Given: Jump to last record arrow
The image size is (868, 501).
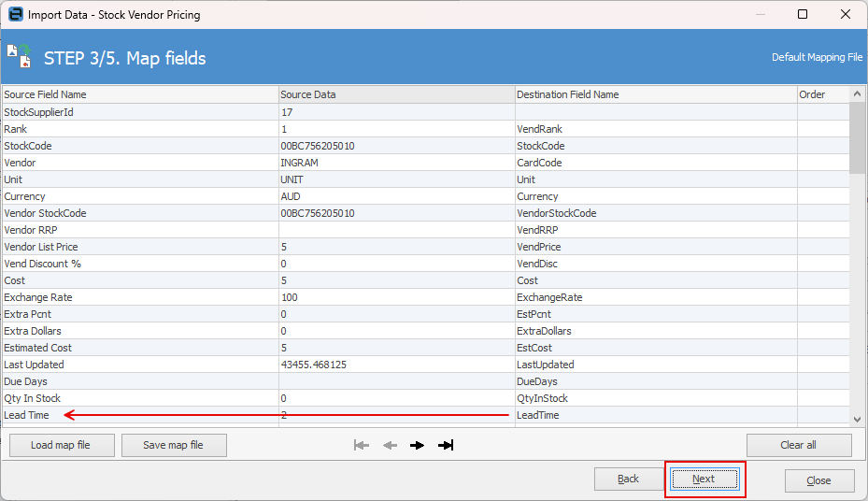Looking at the screenshot, I should (446, 445).
